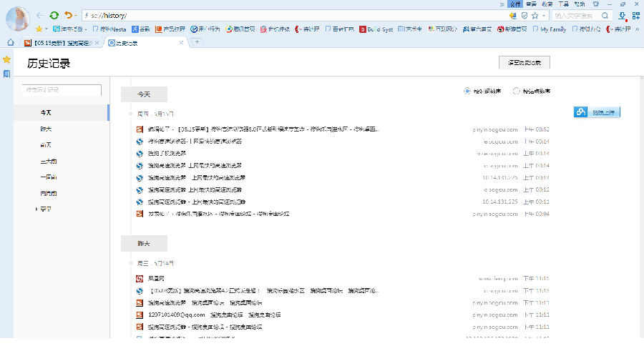Select sort by time radio button
The height and width of the screenshot is (351, 644).
coord(467,91)
